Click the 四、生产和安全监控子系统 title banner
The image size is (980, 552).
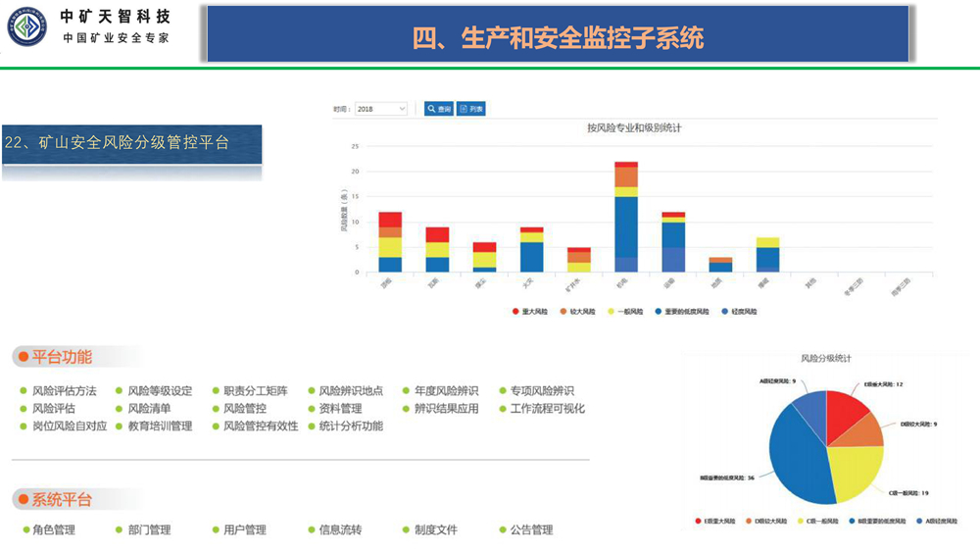point(558,37)
